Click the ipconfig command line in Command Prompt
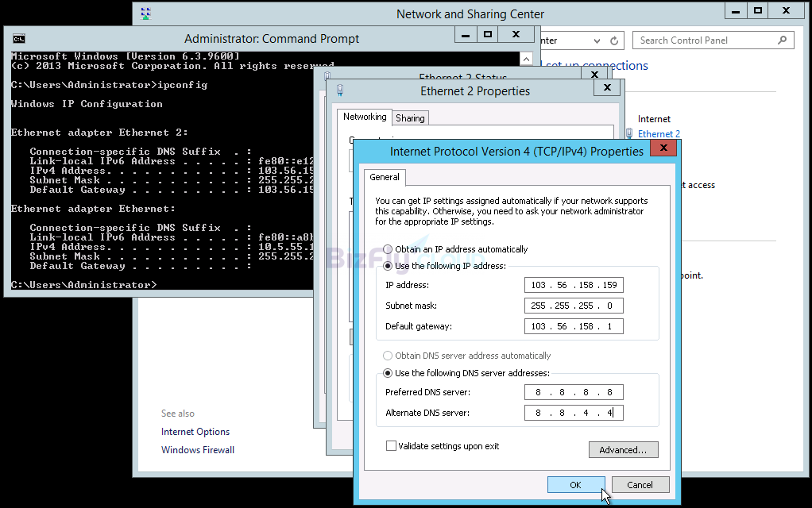Image resolution: width=812 pixels, height=508 pixels. (110, 85)
